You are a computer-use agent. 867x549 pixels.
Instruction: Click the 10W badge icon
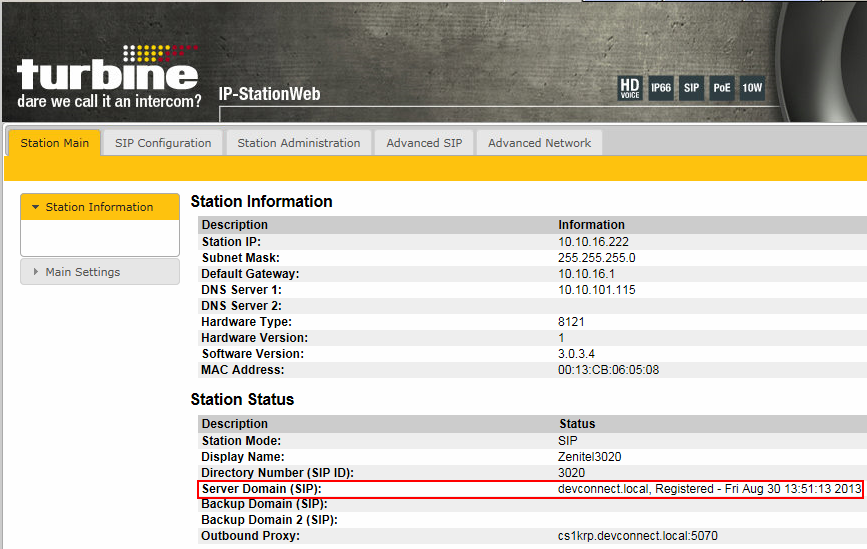pos(752,88)
